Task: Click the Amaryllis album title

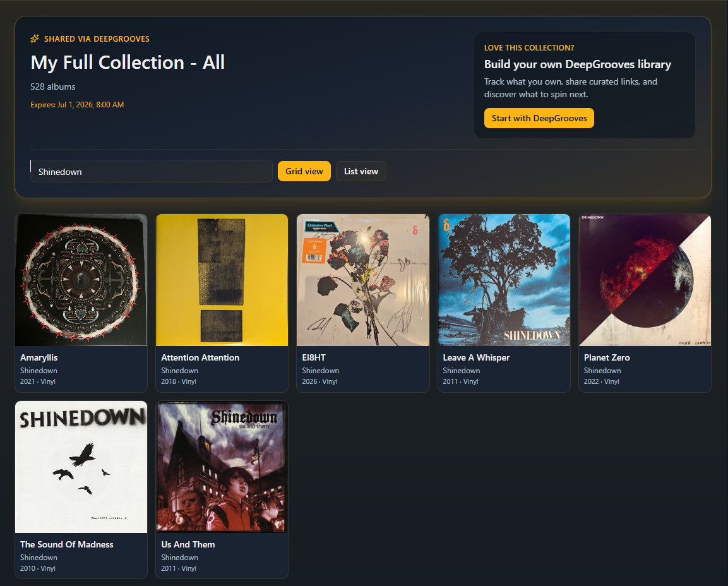Action: pos(39,357)
